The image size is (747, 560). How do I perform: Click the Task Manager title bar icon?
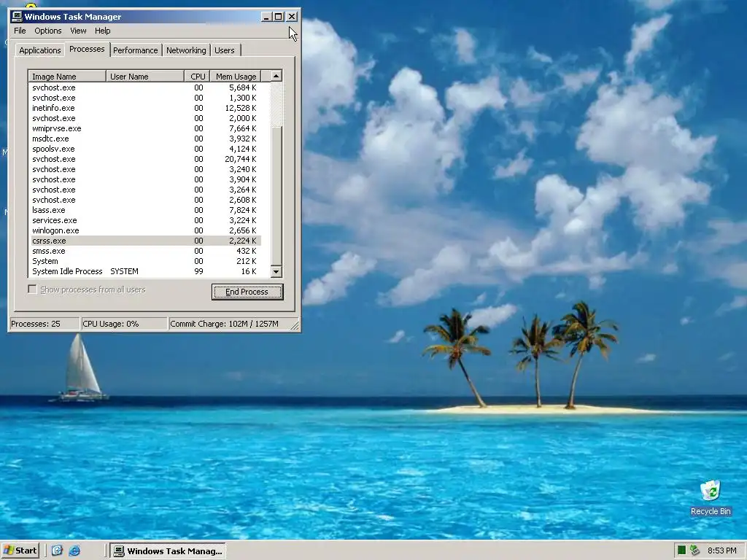pyautogui.click(x=18, y=17)
